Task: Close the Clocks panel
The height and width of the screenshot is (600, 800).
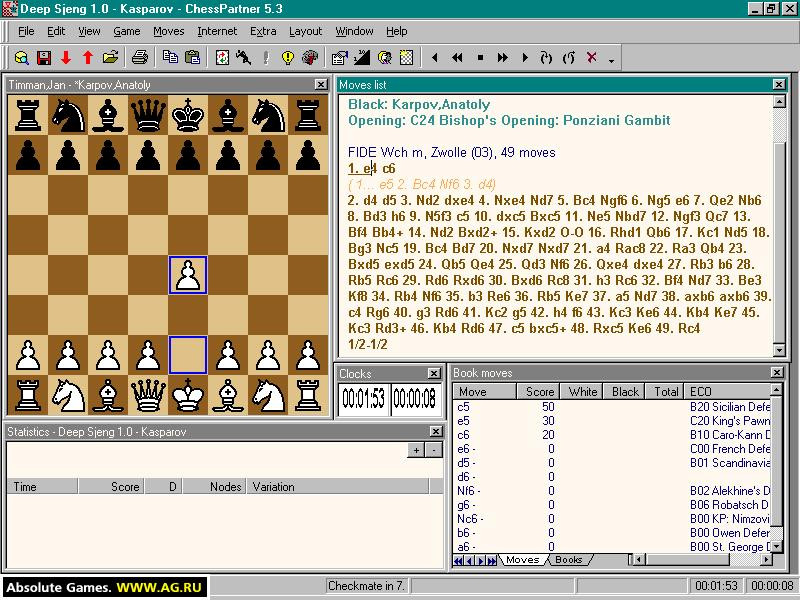Action: (433, 373)
